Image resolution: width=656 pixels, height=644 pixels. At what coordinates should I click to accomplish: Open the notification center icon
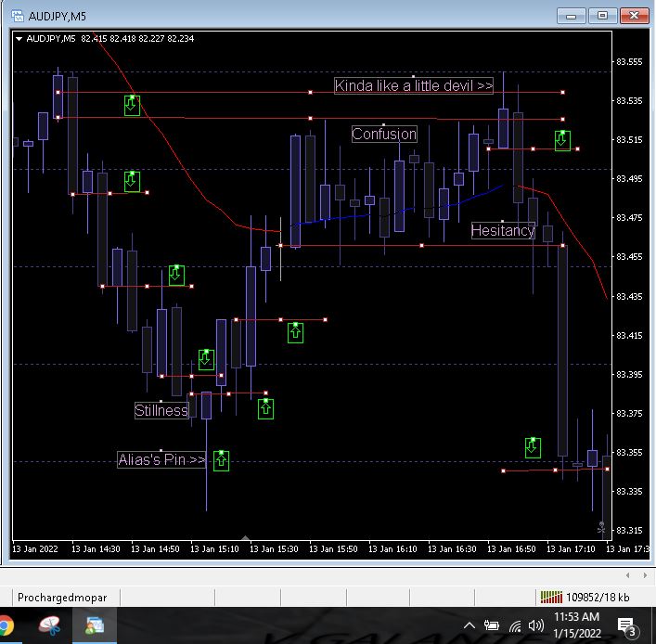[x=626, y=626]
